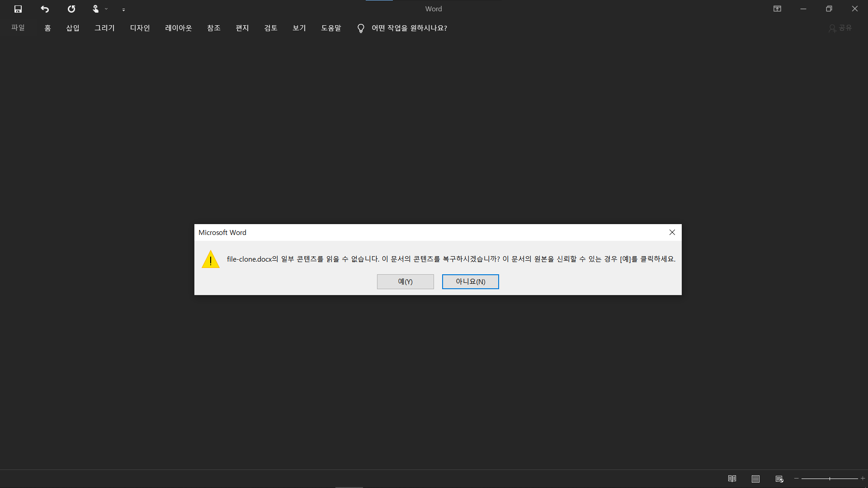Open the touch mode dropdown arrow
The height and width of the screenshot is (488, 868).
click(106, 9)
